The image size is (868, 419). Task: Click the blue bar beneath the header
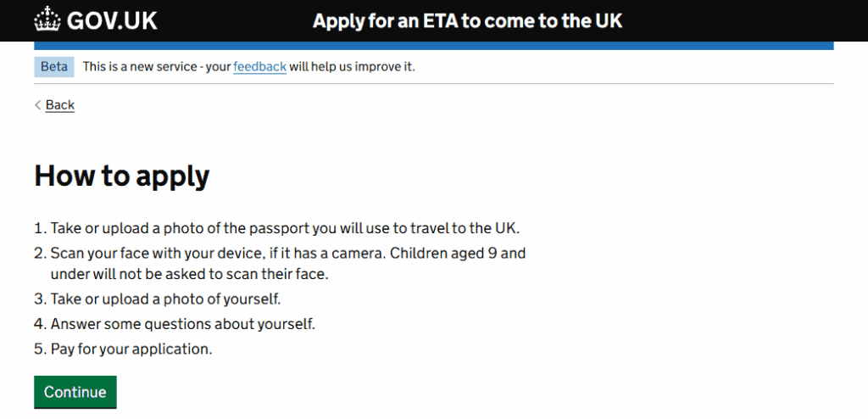pyautogui.click(x=433, y=46)
